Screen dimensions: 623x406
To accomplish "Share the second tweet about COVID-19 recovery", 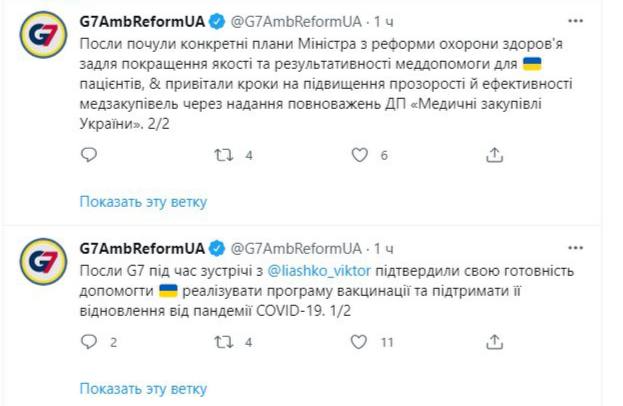I will coord(494,343).
